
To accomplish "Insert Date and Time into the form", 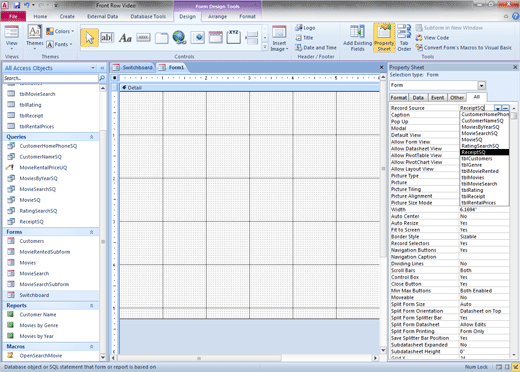I will pos(316,48).
